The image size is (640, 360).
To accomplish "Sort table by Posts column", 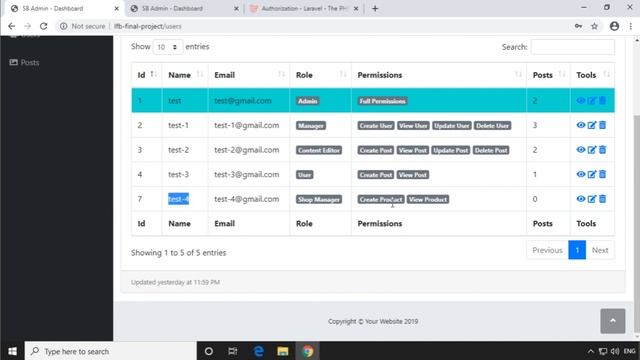I will pyautogui.click(x=548, y=75).
